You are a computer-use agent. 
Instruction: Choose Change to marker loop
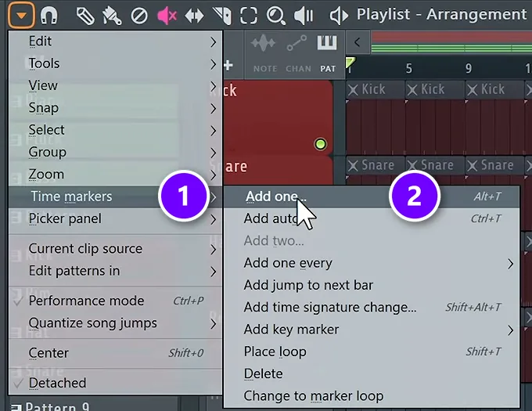(x=372, y=396)
